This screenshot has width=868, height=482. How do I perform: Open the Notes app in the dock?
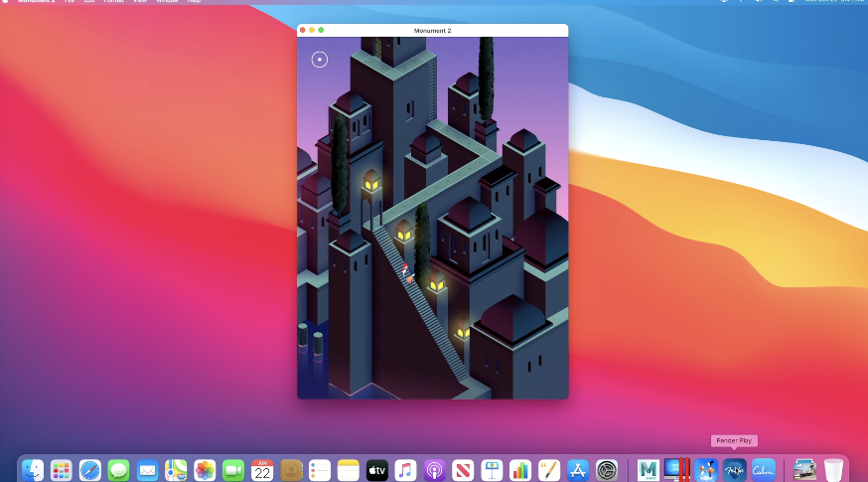tap(349, 470)
